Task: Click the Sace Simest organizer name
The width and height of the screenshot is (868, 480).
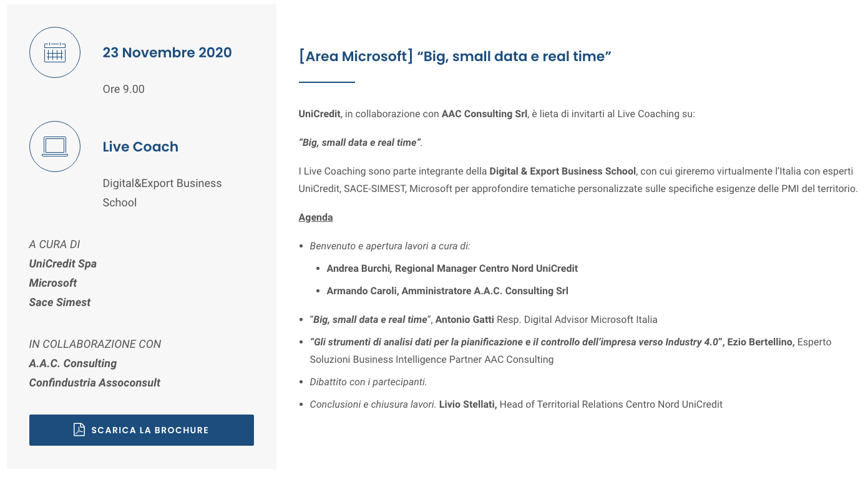Action: pos(60,302)
